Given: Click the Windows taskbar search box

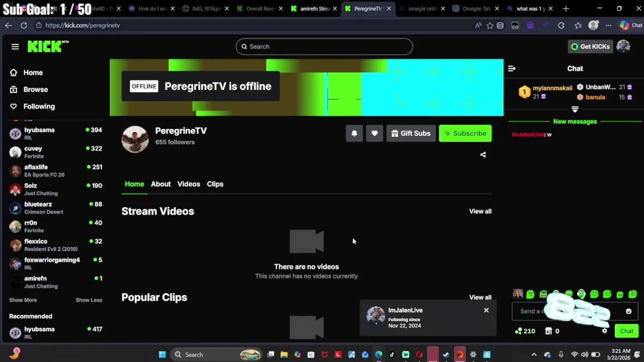Looking at the screenshot, I should [x=216, y=354].
